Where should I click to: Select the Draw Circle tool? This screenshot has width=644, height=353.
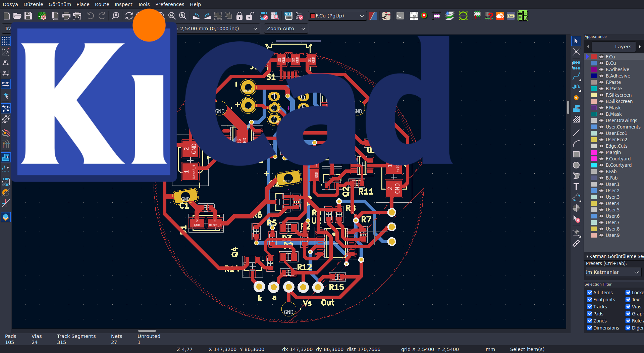click(x=576, y=165)
